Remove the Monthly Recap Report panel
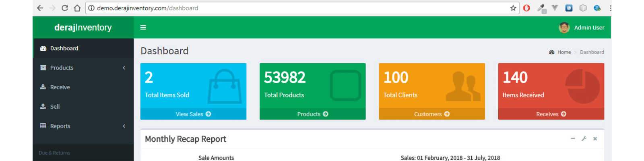Image resolution: width=644 pixels, height=161 pixels. tap(595, 138)
